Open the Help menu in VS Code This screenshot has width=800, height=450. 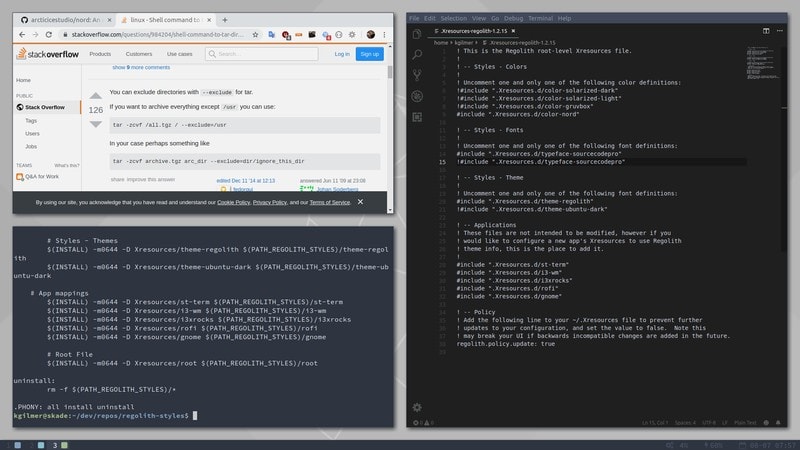(564, 18)
